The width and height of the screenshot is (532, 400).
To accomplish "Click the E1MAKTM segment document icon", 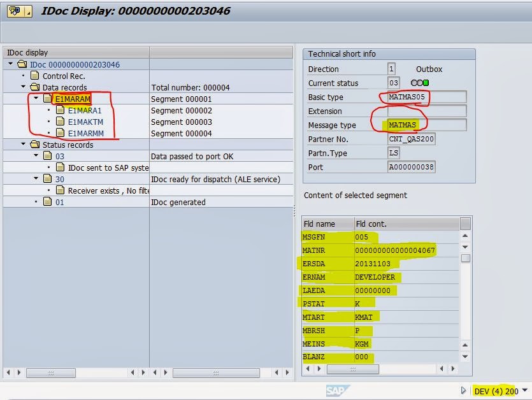I will click(x=61, y=122).
